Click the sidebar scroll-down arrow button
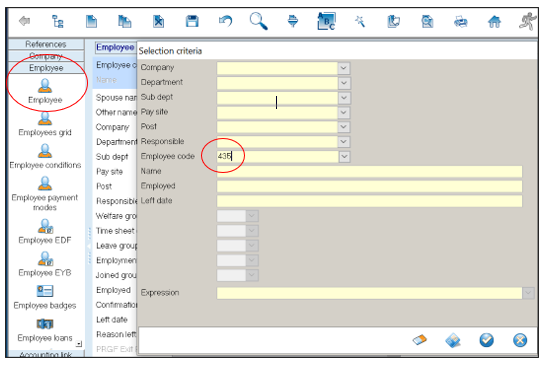This screenshot has width=545, height=365. point(79,344)
